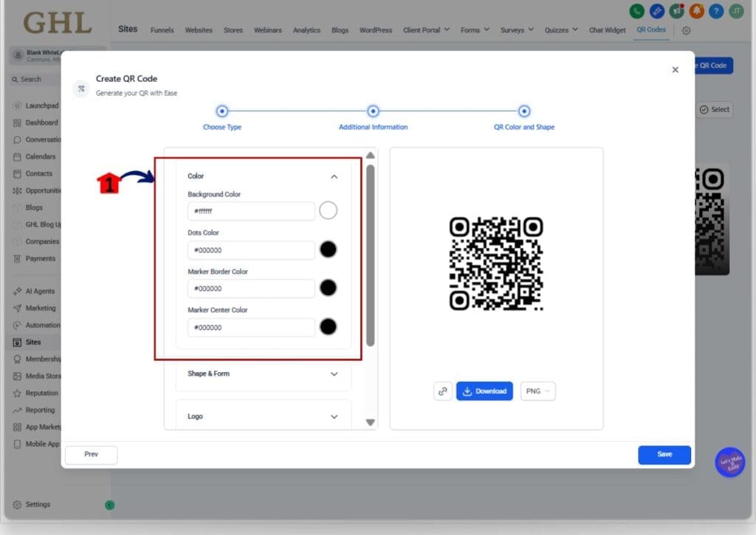Go back with Prev button
756x535 pixels.
coord(91,455)
